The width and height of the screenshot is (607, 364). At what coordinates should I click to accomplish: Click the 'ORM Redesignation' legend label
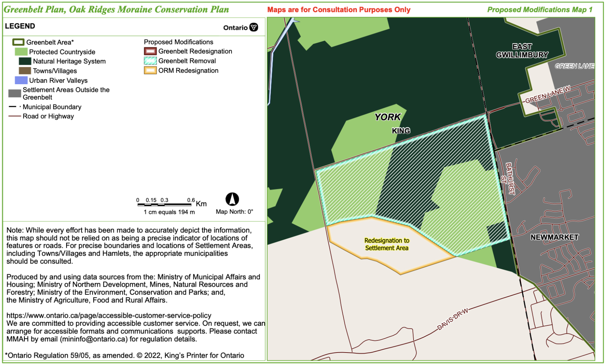pos(188,71)
